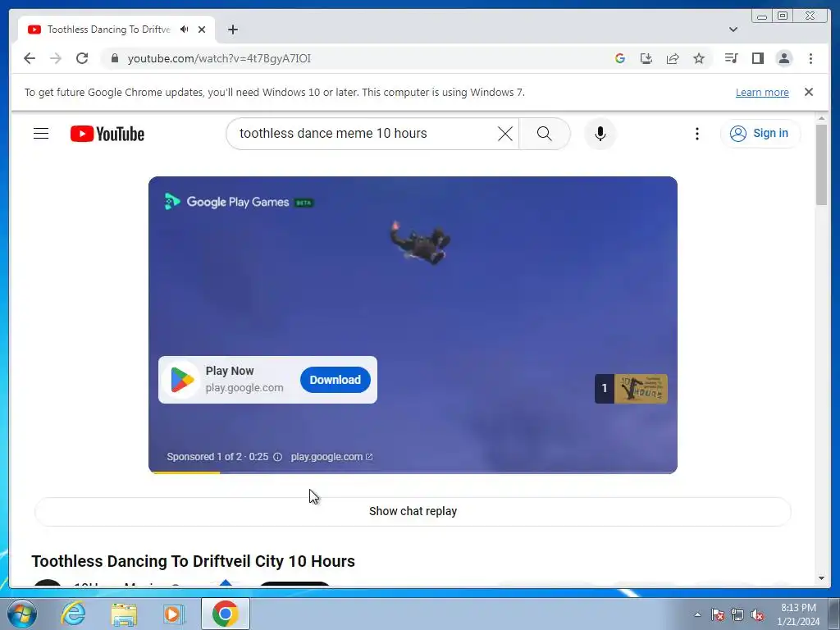Click the yellow ad progress bar

tap(185, 472)
